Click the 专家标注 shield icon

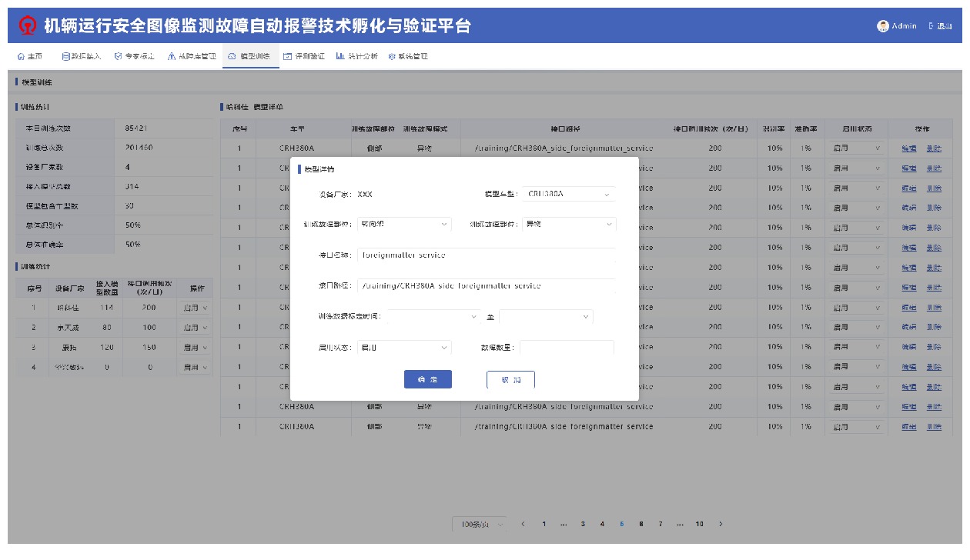118,56
